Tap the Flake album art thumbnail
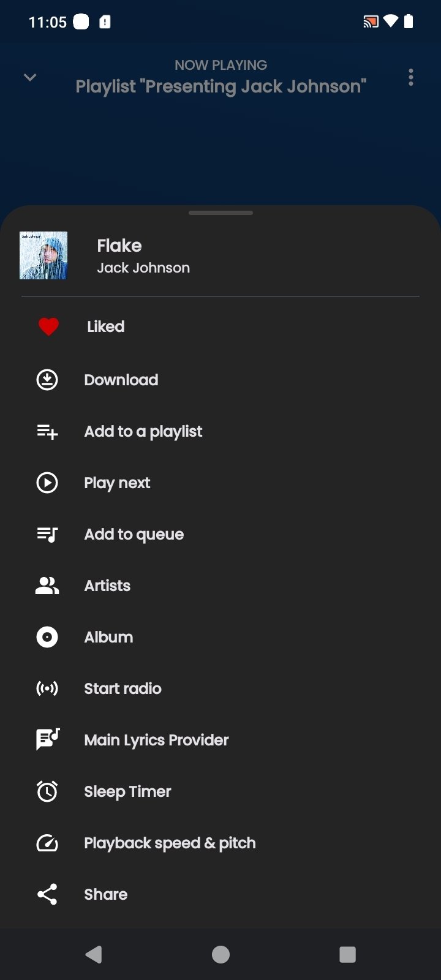The image size is (441, 980). pyautogui.click(x=43, y=255)
